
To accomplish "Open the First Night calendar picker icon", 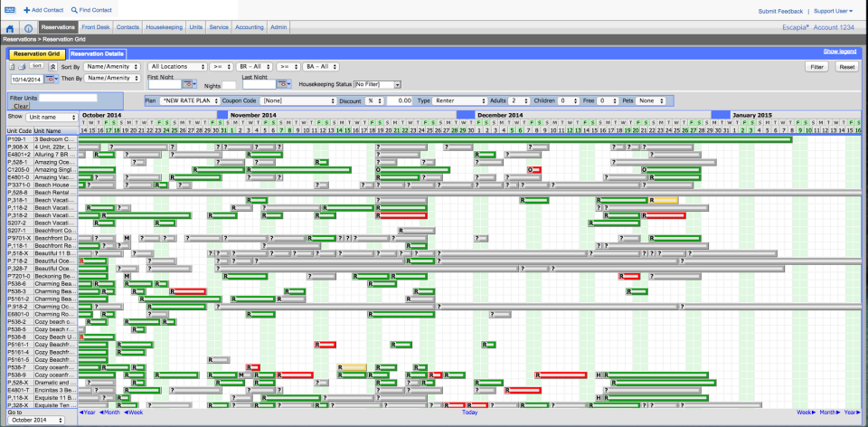I will coord(187,84).
